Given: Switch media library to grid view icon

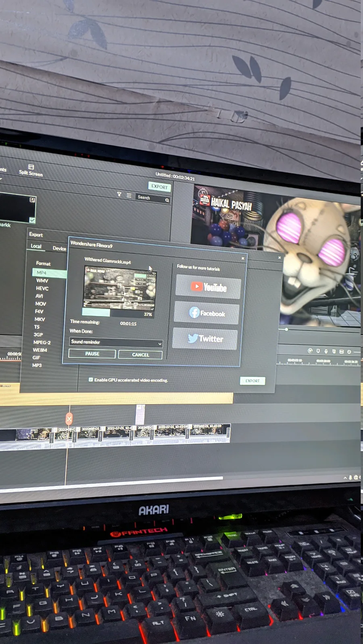Looking at the screenshot, I should (x=129, y=195).
